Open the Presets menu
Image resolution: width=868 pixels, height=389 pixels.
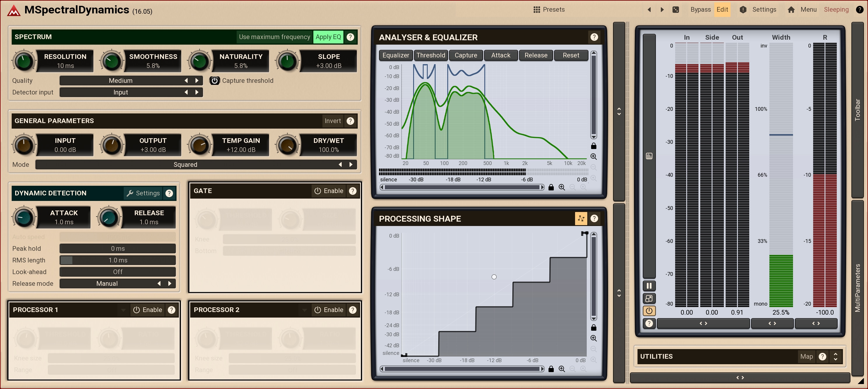(x=549, y=10)
